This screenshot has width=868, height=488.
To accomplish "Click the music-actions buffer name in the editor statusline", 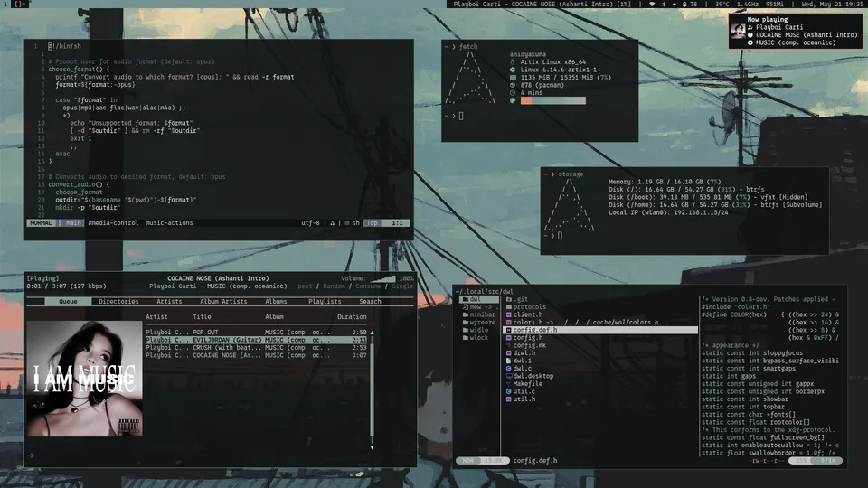I will (169, 223).
